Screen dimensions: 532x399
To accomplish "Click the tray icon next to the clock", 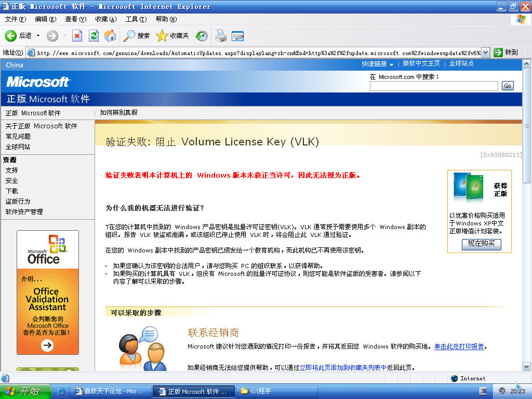I will tap(502, 391).
